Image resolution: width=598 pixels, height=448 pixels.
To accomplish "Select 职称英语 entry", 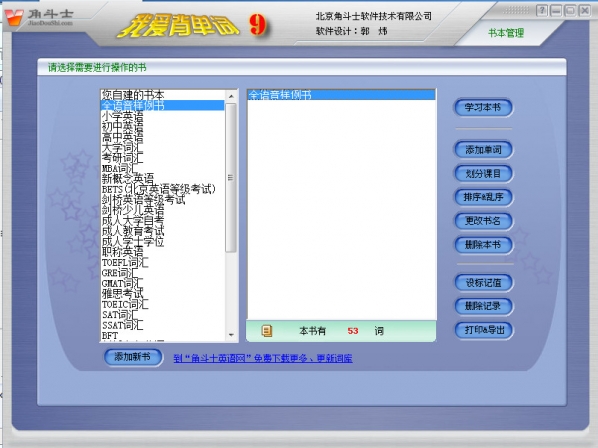I will [x=162, y=252].
